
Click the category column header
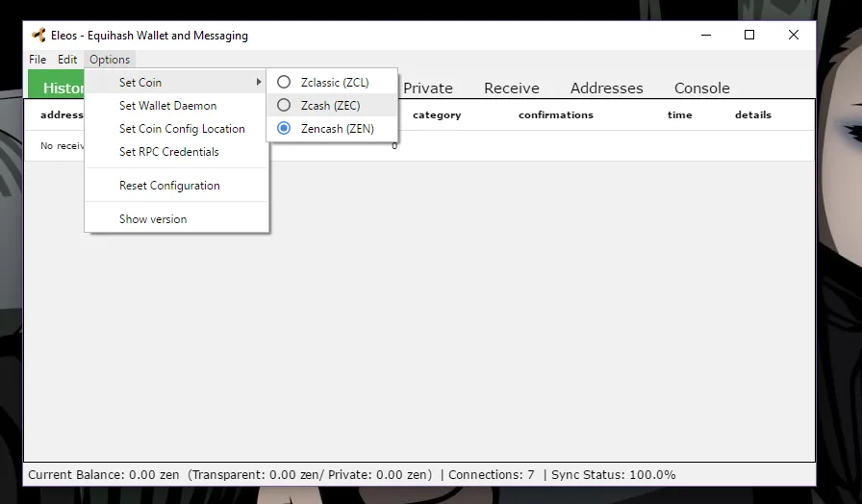[437, 114]
